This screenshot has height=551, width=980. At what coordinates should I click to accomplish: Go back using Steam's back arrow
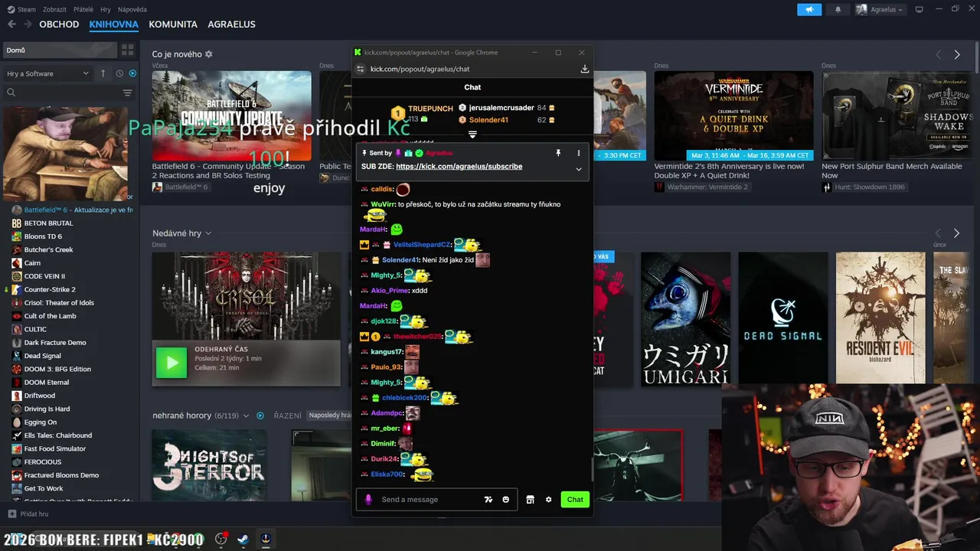click(x=11, y=24)
